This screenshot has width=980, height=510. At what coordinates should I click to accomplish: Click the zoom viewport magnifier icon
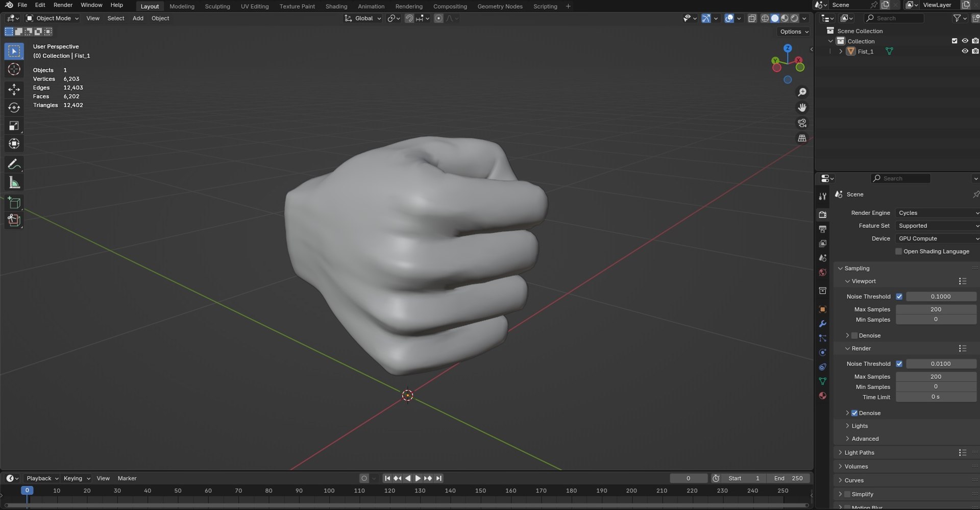coord(802,92)
